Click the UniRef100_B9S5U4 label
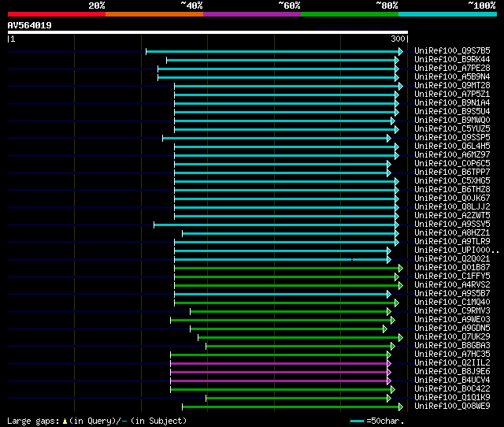The height and width of the screenshot is (427, 504). click(452, 112)
